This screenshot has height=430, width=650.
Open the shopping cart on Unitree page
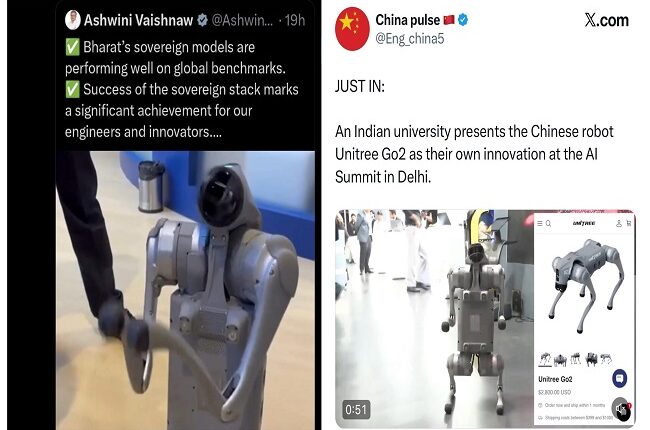click(x=628, y=224)
